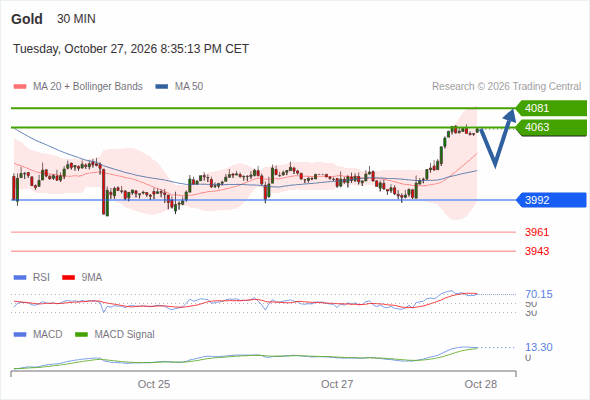Click the MACD legend label
The width and height of the screenshot is (590, 400).
47,334
